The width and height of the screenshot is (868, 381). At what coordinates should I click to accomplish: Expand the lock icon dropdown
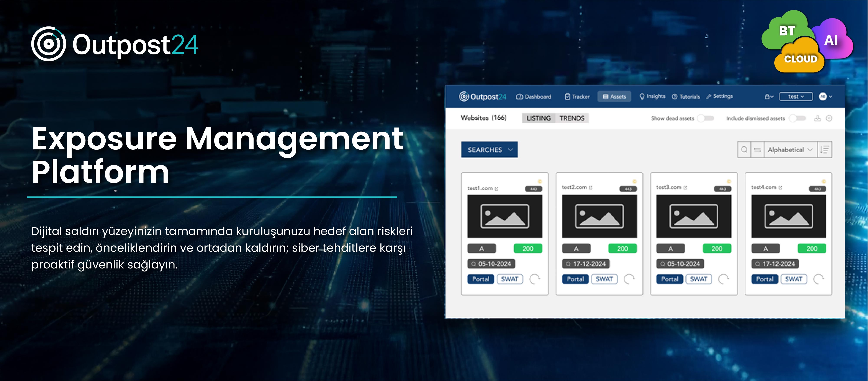769,97
